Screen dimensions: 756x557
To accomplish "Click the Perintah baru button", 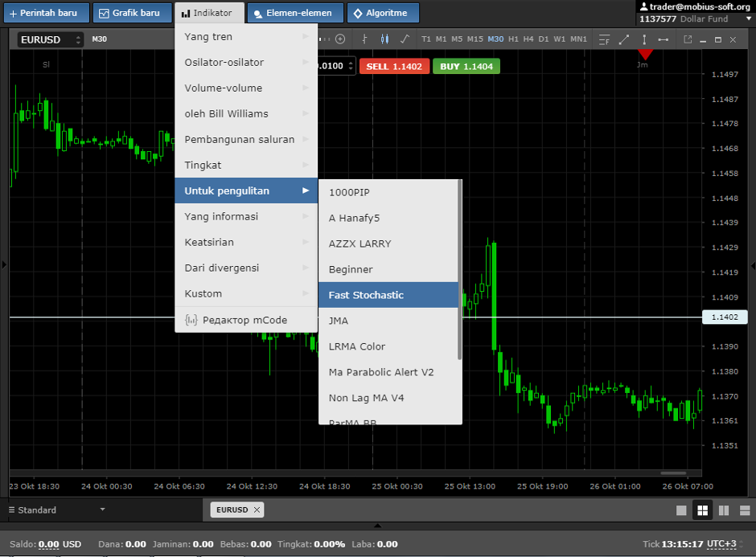I will click(x=47, y=13).
